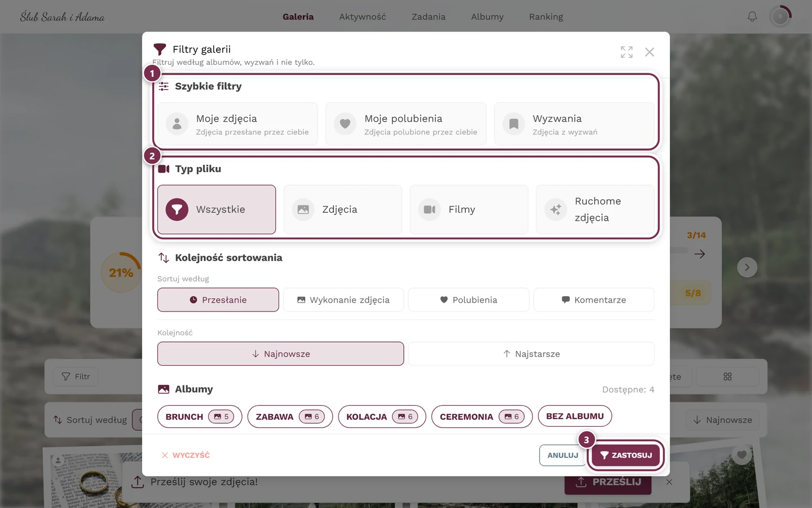Viewport: 812px width, 508px height.
Task: Click the carousel next chevron
Action: [747, 268]
